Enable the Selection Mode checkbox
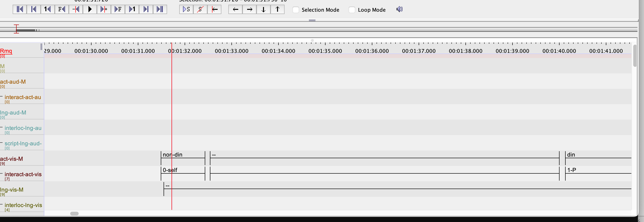The width and height of the screenshot is (644, 222). click(296, 10)
